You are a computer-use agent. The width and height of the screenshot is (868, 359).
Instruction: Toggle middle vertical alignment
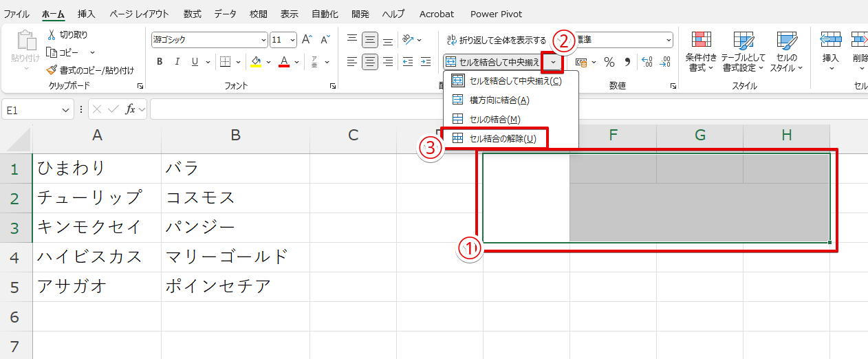tap(370, 40)
